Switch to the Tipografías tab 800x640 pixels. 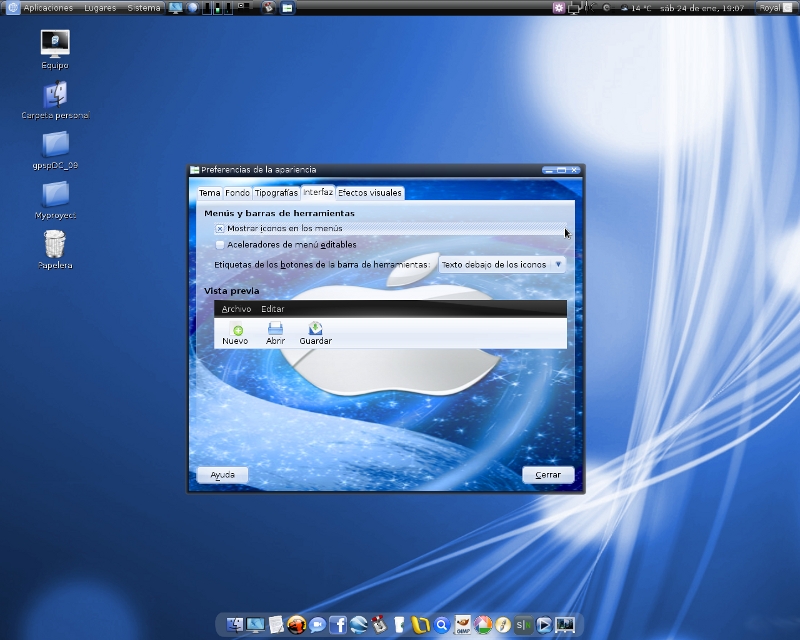[x=276, y=193]
